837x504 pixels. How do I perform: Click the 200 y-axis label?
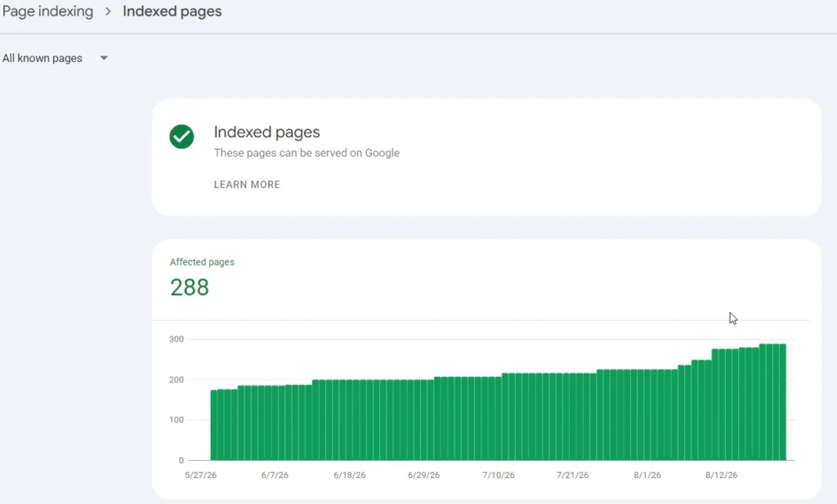(x=177, y=380)
